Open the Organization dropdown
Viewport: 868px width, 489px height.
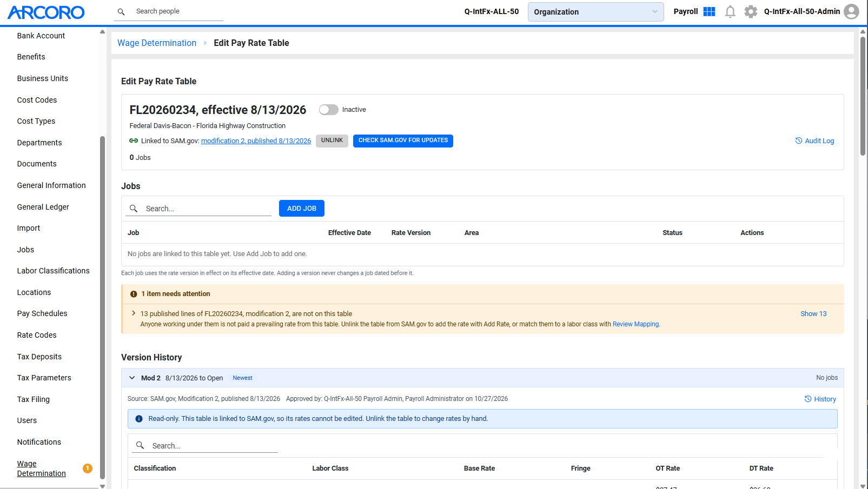click(x=595, y=12)
